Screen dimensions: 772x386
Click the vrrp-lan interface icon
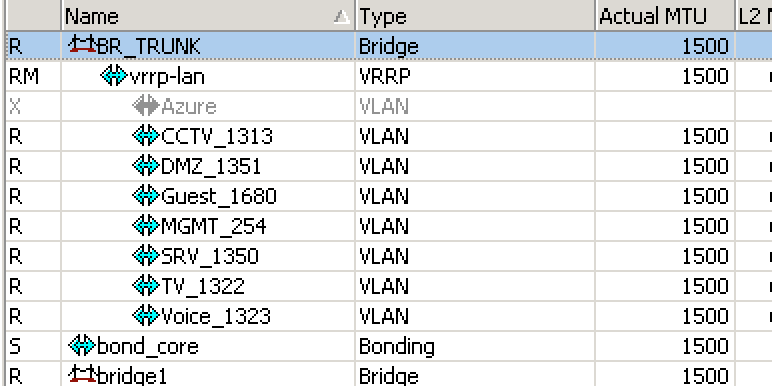tap(114, 76)
